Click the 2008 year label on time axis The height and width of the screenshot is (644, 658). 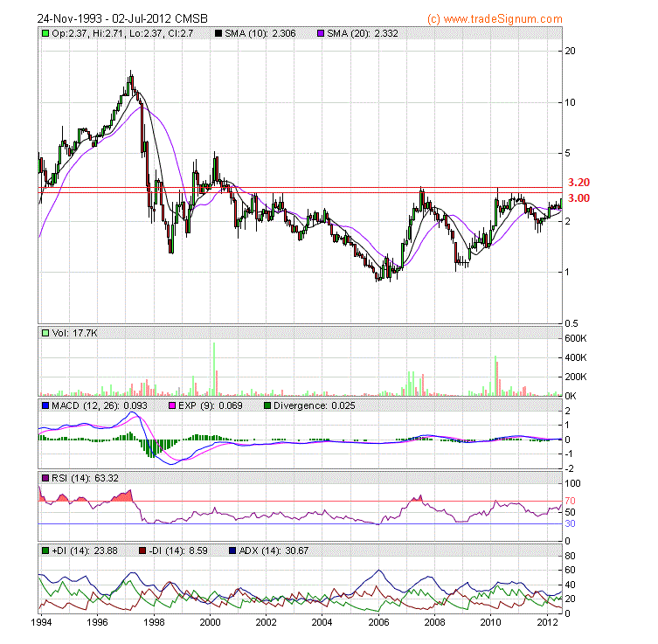tap(435, 622)
